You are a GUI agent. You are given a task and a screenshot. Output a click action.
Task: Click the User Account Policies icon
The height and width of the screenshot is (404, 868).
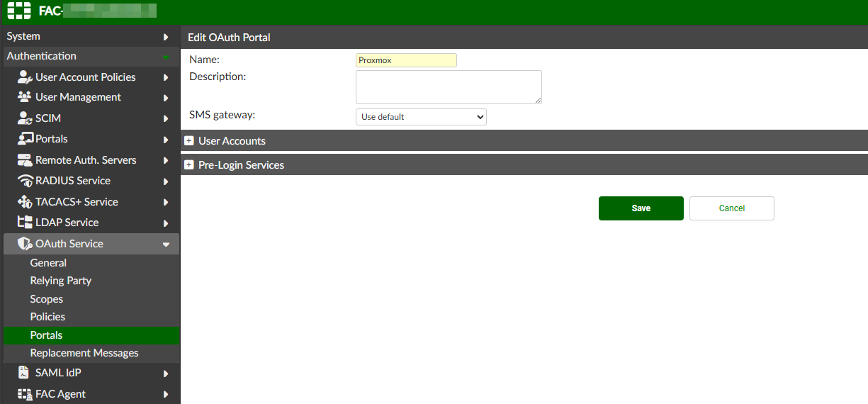(x=25, y=77)
